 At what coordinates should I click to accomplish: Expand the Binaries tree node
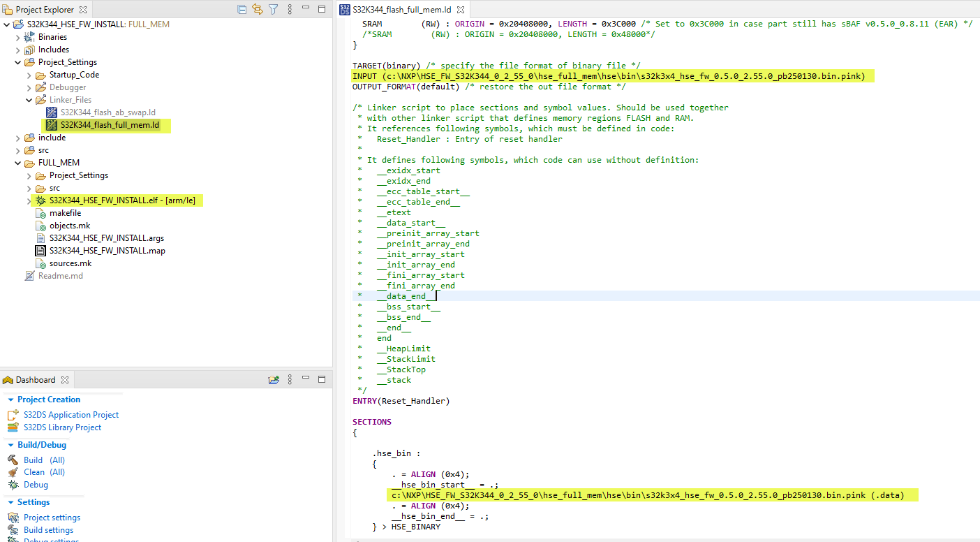pos(18,37)
